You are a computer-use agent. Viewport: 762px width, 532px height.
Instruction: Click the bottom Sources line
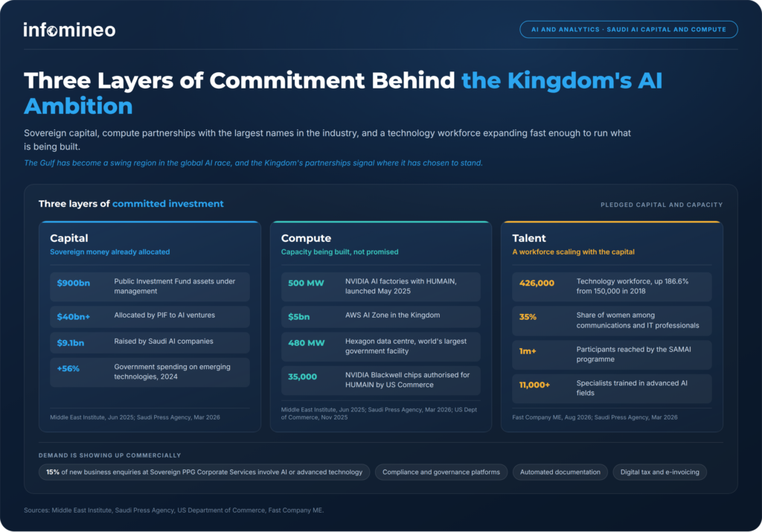[174, 510]
